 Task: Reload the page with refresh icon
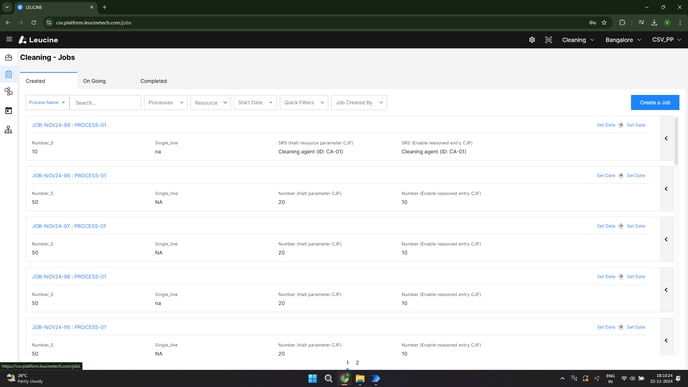[x=33, y=22]
